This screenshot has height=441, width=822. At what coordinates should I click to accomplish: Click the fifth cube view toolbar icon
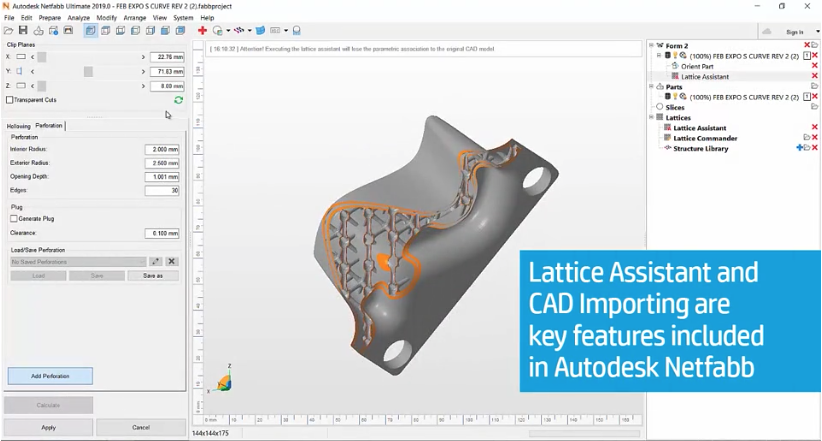pos(150,31)
